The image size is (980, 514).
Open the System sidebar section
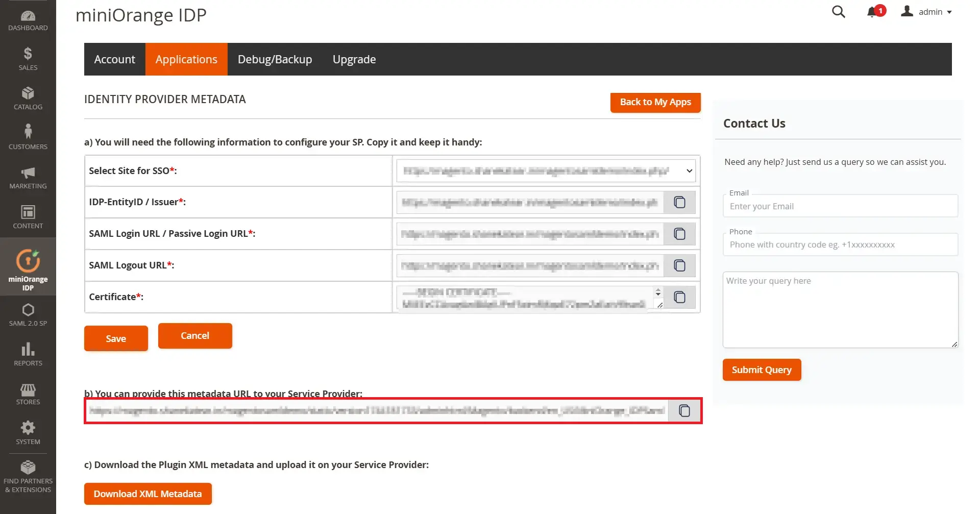[28, 433]
